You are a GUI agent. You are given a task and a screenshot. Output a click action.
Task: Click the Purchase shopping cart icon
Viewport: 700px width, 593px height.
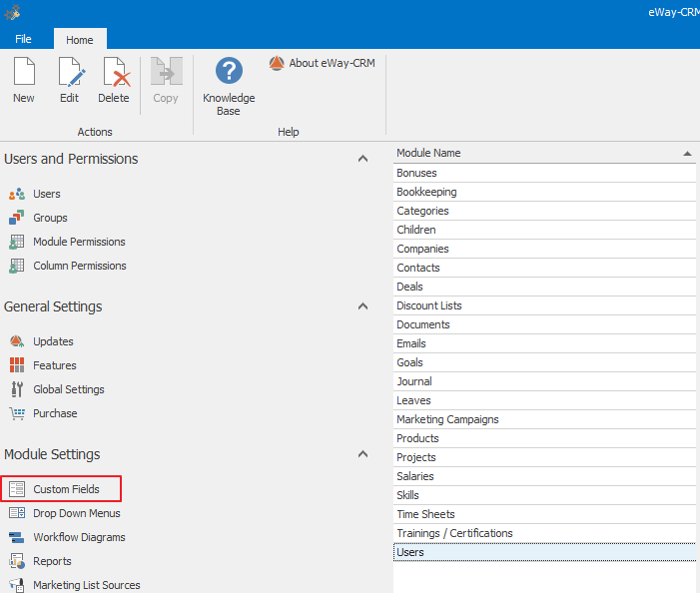pyautogui.click(x=17, y=413)
